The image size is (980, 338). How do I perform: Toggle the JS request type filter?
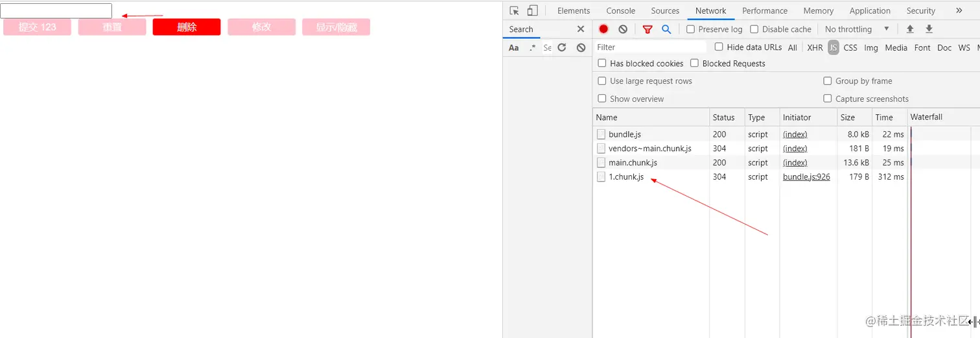(x=834, y=47)
